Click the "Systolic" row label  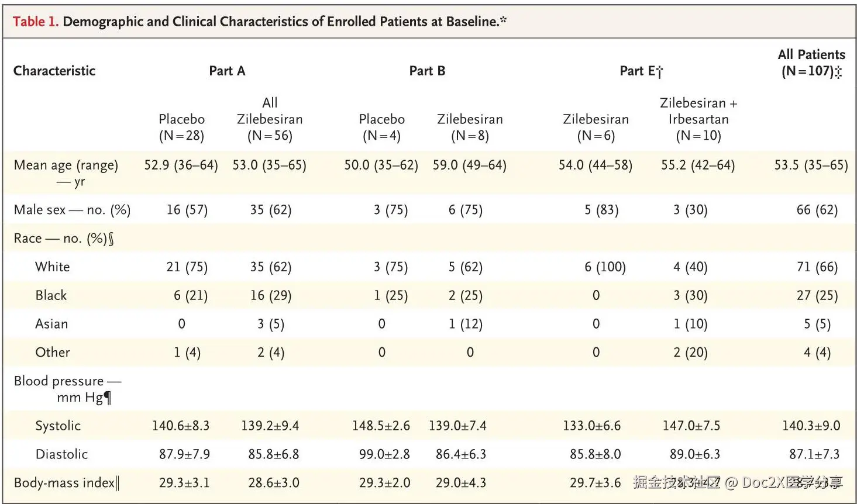coord(58,426)
